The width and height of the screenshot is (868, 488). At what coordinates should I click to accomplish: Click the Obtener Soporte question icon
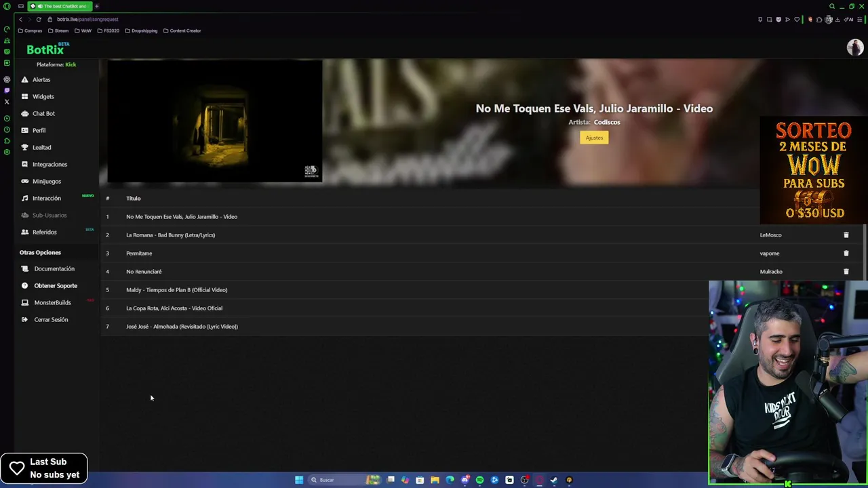[x=25, y=286]
